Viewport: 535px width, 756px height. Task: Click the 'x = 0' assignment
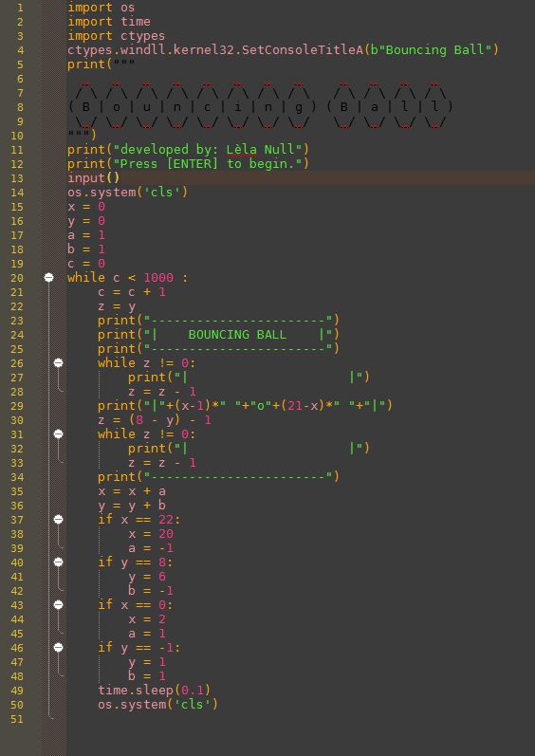(86, 207)
